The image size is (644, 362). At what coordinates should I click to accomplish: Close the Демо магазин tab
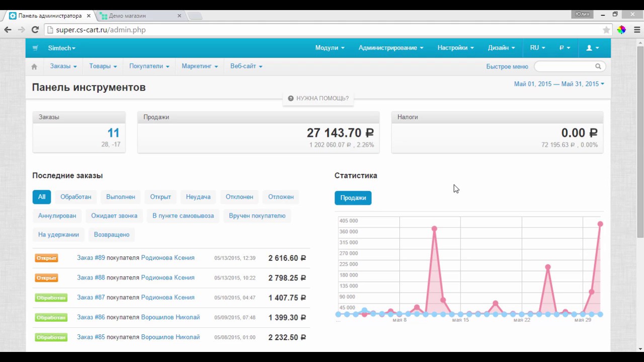[179, 16]
